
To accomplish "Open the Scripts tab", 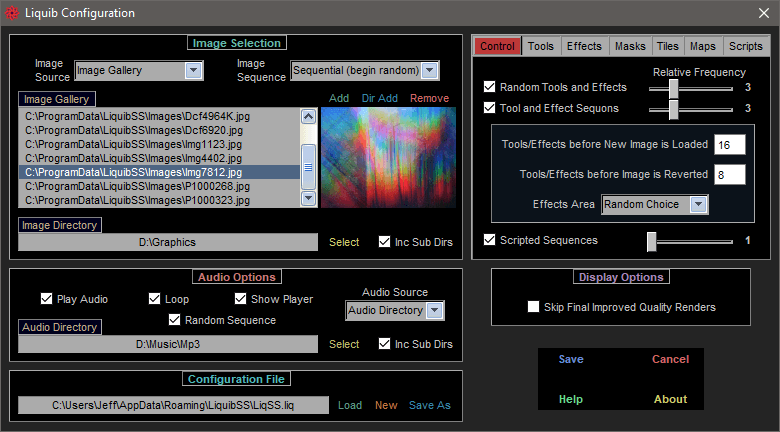I will pyautogui.click(x=745, y=46).
